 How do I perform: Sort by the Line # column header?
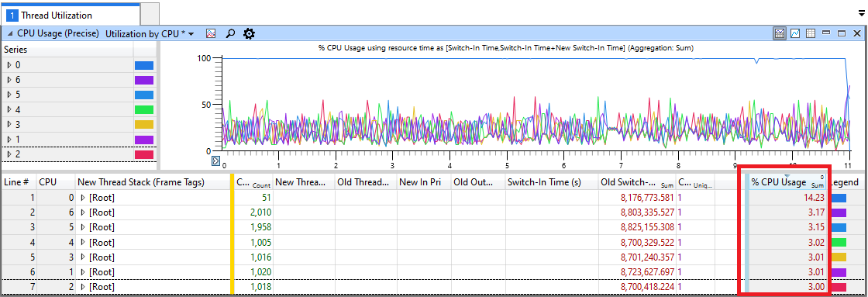coord(18,182)
